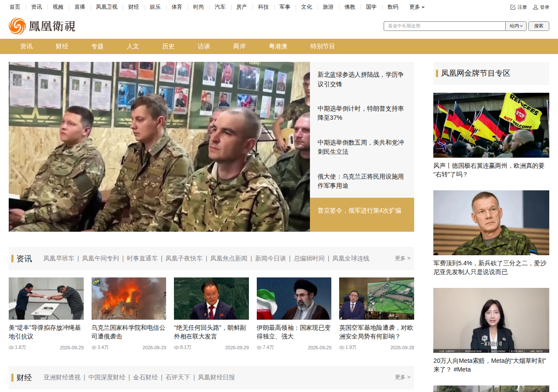The width and height of the screenshot is (558, 392).
Task: Click the login (登录) person icon
Action: pos(535,7)
